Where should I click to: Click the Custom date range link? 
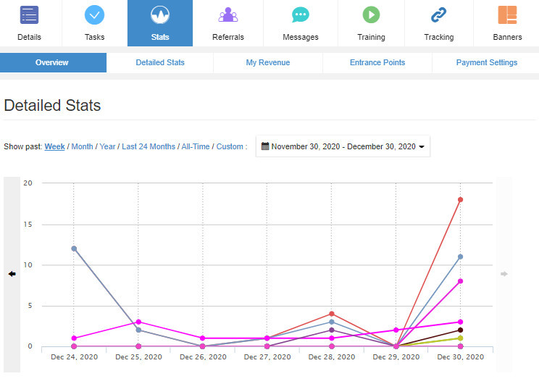point(230,146)
